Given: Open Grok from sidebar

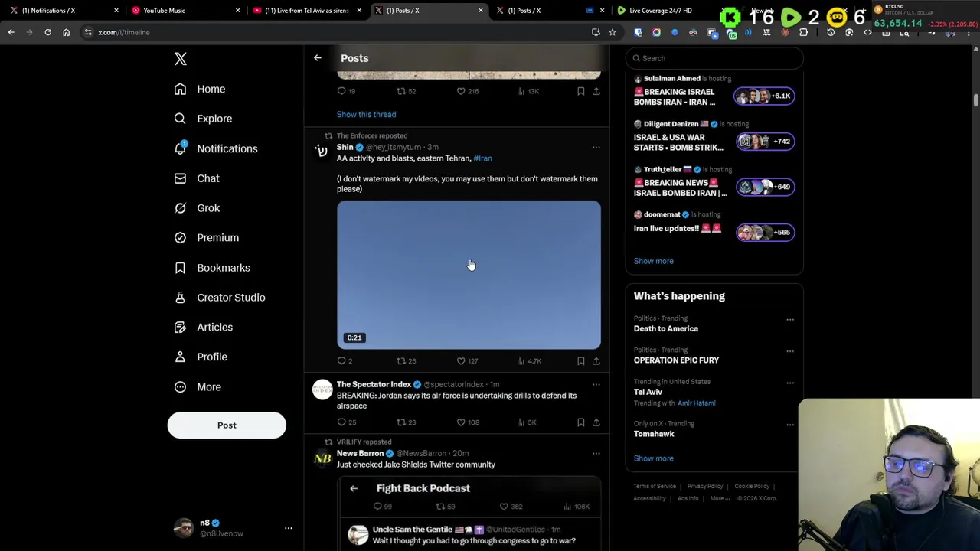Looking at the screenshot, I should 196,208.
